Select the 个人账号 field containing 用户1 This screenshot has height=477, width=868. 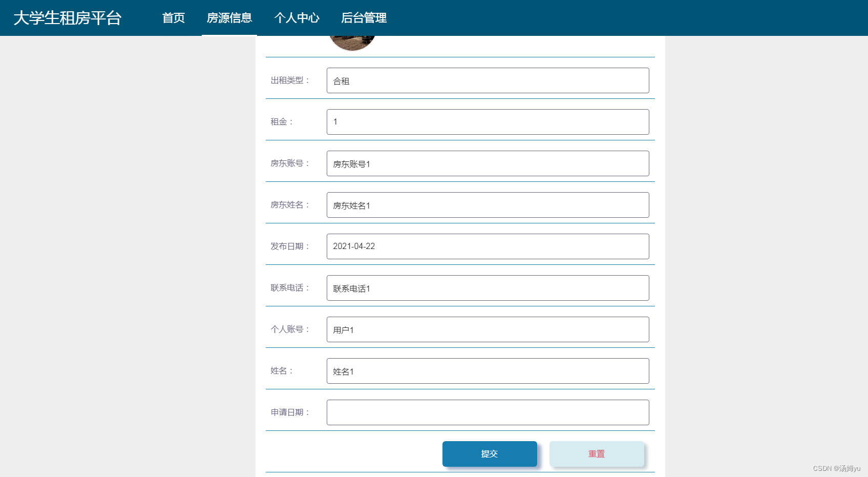[488, 329]
